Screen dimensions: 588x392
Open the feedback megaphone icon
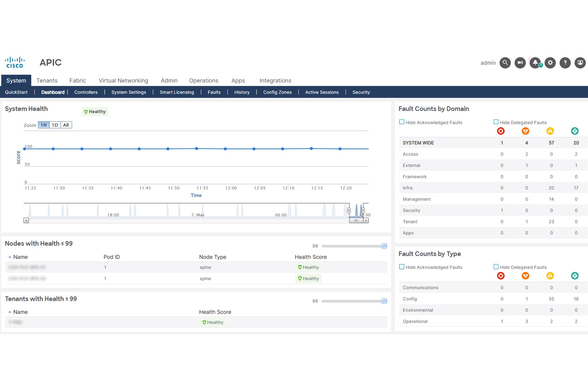(520, 63)
